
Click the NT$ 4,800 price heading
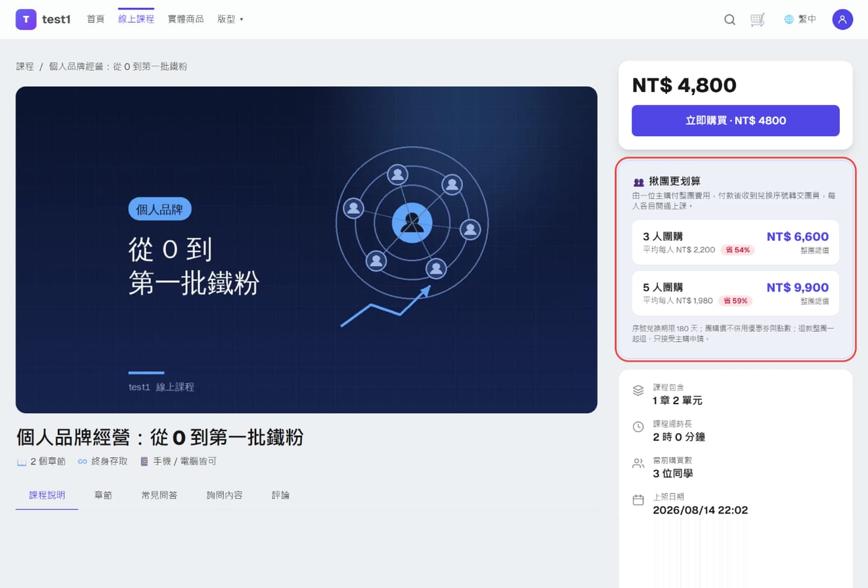pos(684,85)
